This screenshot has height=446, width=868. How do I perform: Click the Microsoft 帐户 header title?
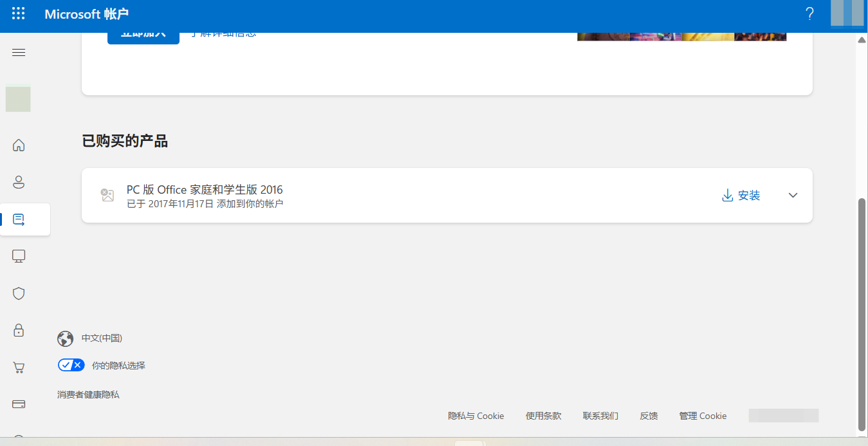pos(87,14)
